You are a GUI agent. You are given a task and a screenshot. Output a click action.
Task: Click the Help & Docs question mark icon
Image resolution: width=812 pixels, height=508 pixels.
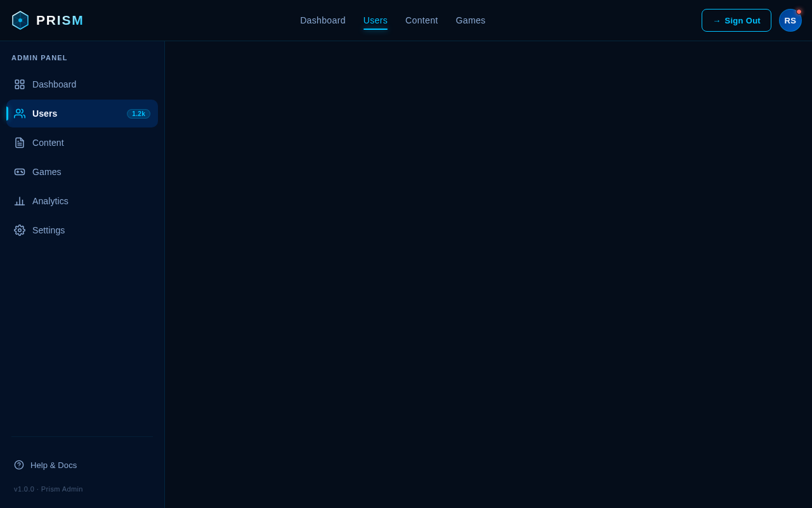[x=19, y=465]
